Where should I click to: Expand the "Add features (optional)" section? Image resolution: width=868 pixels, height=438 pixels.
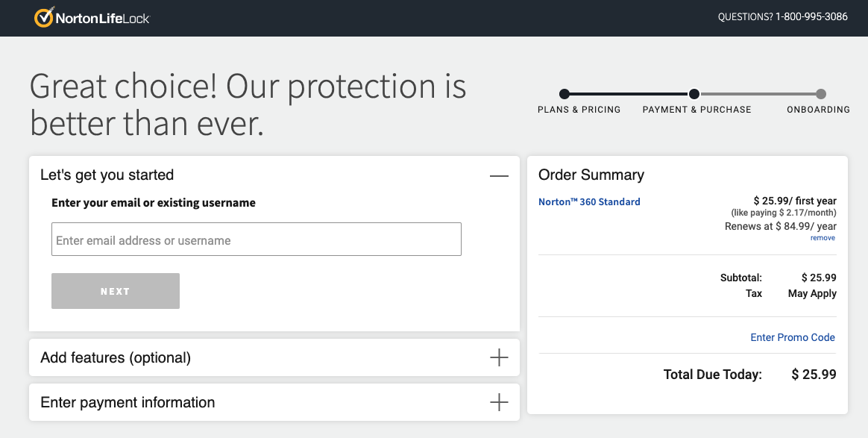pyautogui.click(x=498, y=357)
